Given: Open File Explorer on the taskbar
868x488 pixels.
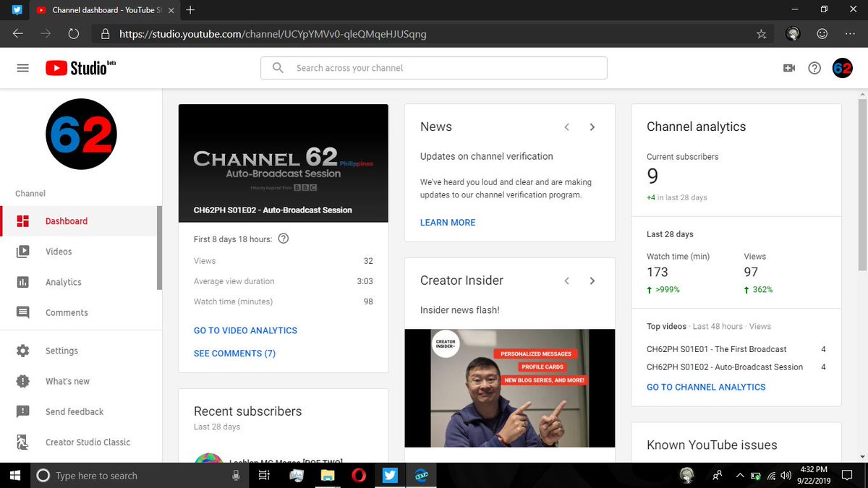Looking at the screenshot, I should [328, 475].
